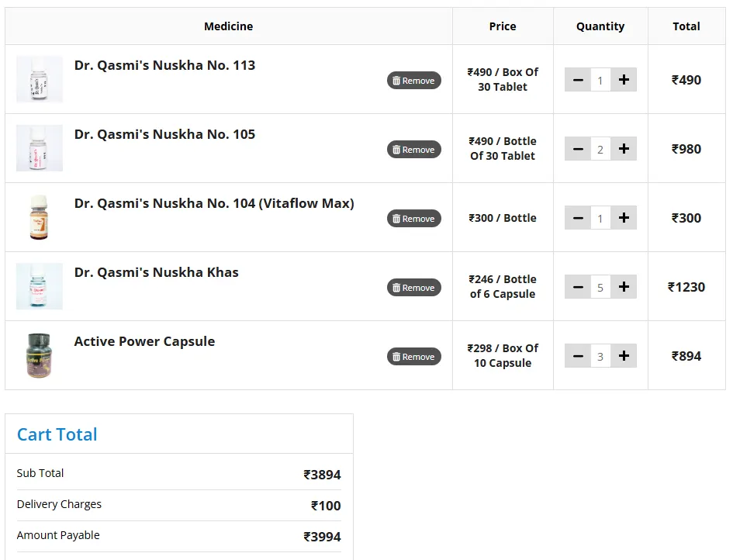733x560 pixels.
Task: Remove Vitaflow Max from the cart
Action: (414, 219)
